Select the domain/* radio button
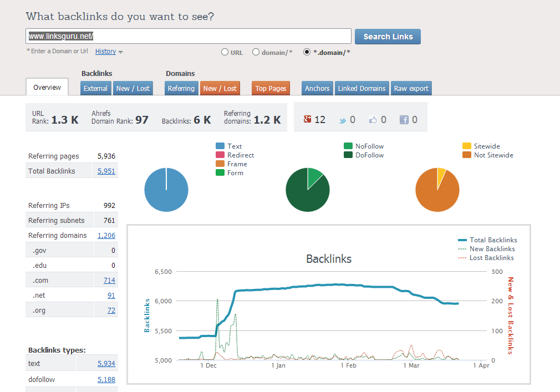This screenshot has width=560, height=392. [x=256, y=52]
